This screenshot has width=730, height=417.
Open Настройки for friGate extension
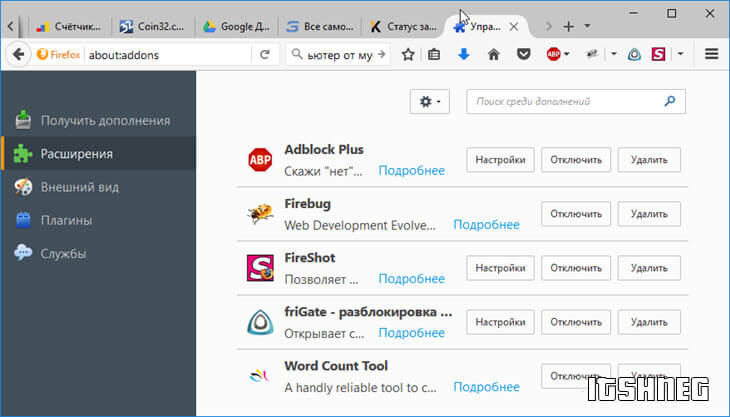tap(500, 322)
